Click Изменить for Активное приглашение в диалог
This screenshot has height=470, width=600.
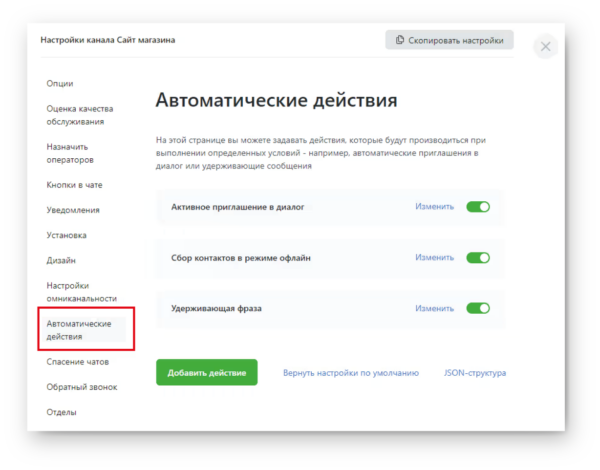click(x=435, y=207)
